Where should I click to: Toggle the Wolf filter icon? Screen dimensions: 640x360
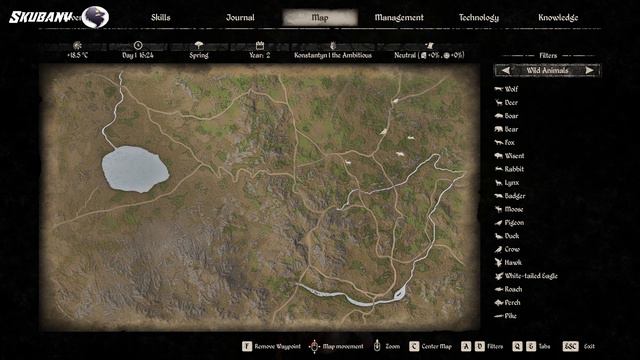(498, 89)
